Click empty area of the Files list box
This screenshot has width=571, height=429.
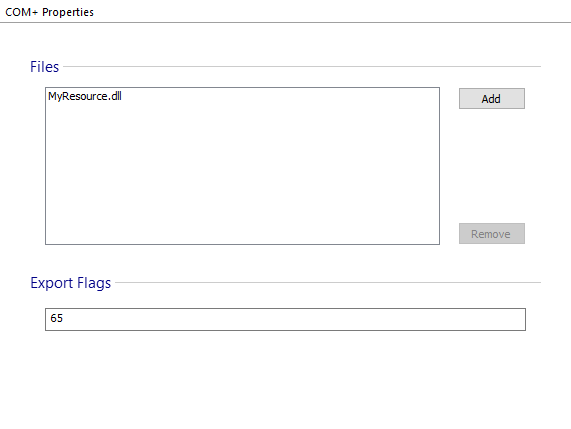coord(242,171)
